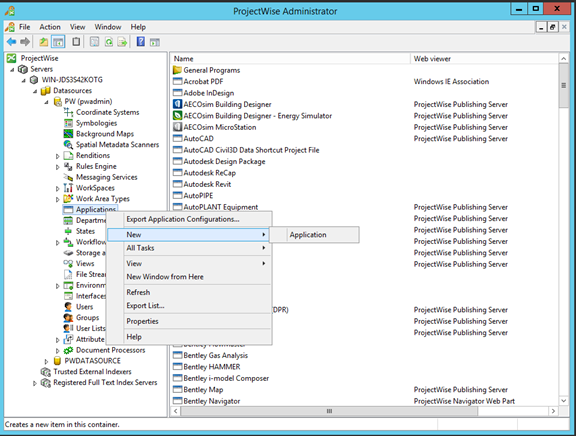Collapse the Datasources tree node

point(35,91)
